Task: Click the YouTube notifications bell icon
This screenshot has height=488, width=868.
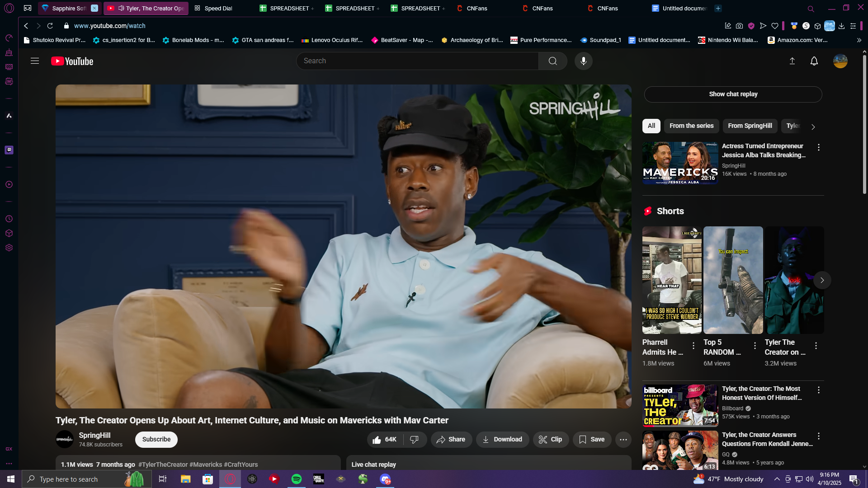Action: (x=814, y=61)
